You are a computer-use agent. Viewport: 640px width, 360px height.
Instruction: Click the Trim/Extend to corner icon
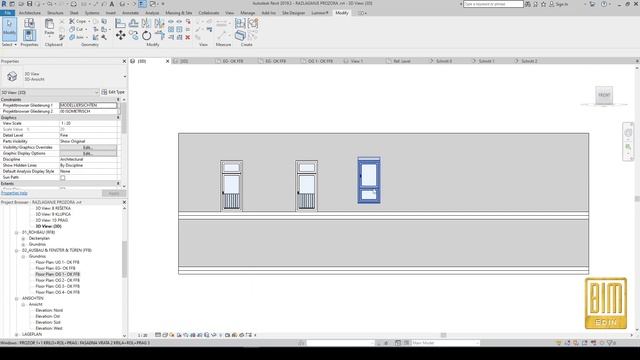coord(159,36)
